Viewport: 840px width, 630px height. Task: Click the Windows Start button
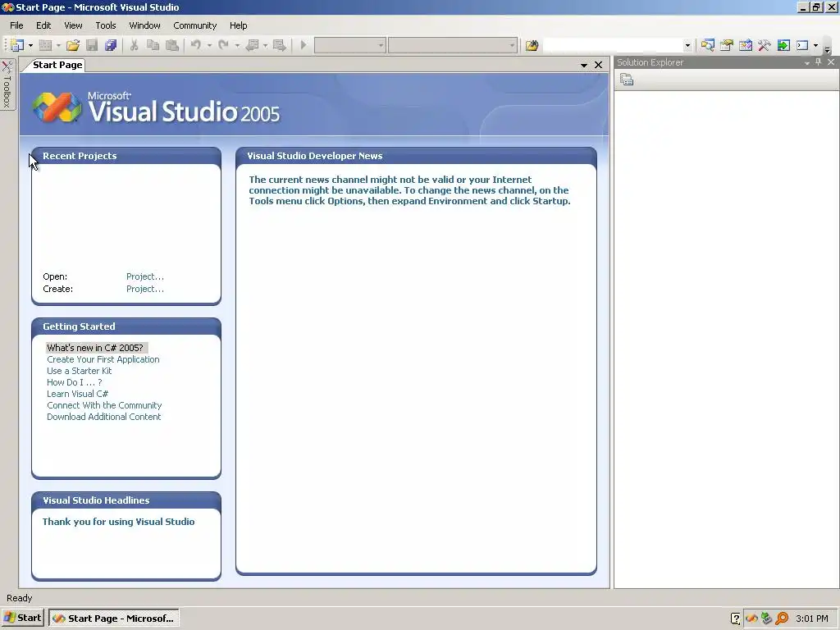point(22,618)
